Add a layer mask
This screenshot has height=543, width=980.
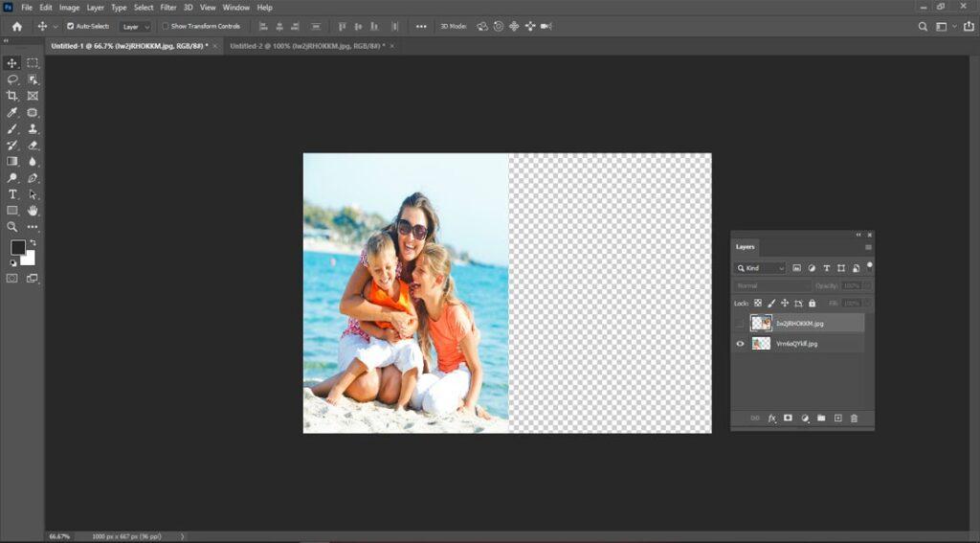[x=789, y=418]
